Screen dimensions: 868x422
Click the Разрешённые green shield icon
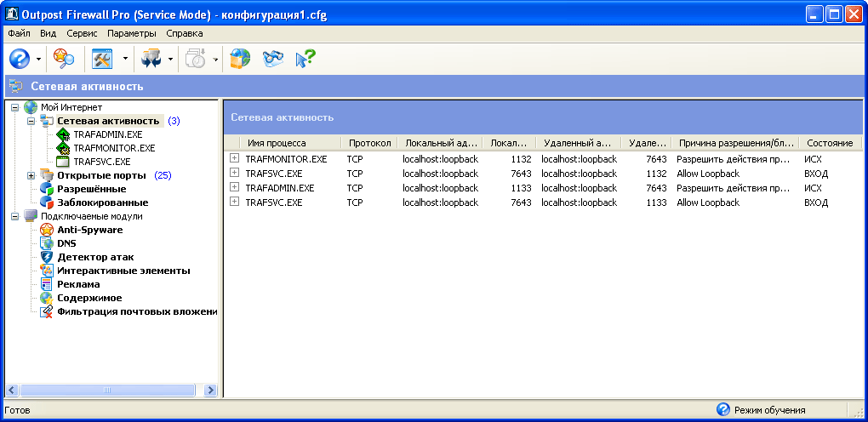[x=47, y=190]
